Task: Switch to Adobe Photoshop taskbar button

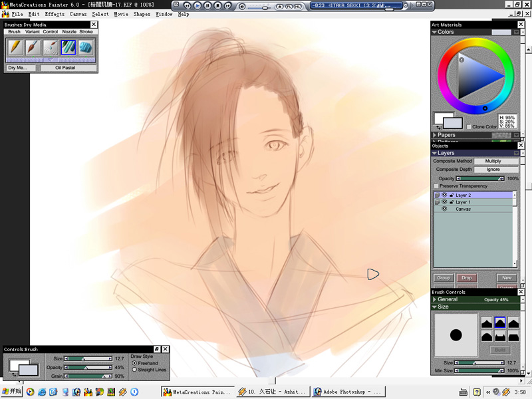Action: (348, 392)
